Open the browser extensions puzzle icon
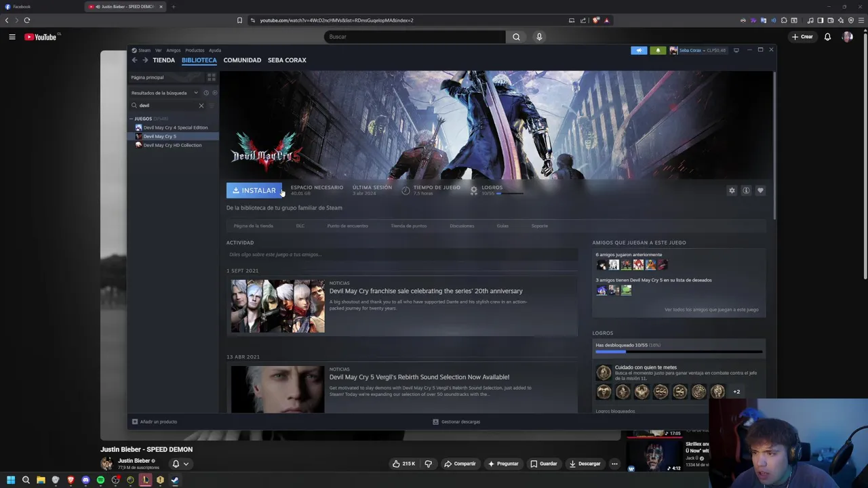868x488 pixels. [x=784, y=20]
